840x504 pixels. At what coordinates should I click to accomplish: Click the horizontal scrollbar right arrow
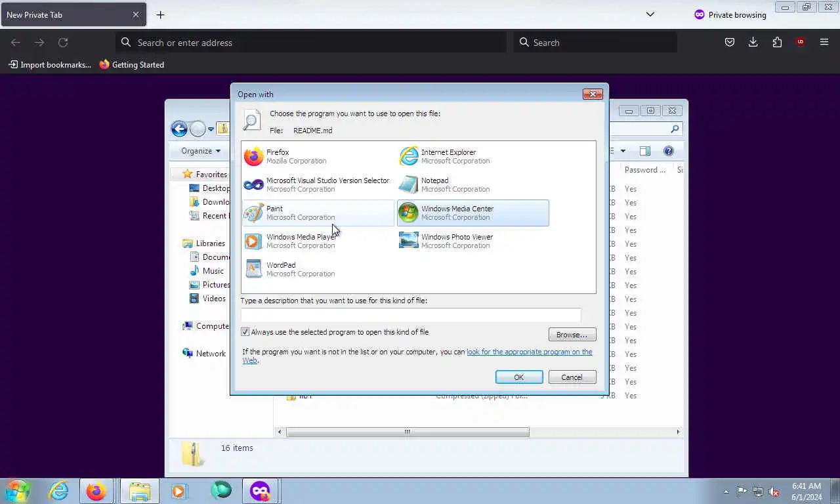pyautogui.click(x=678, y=432)
